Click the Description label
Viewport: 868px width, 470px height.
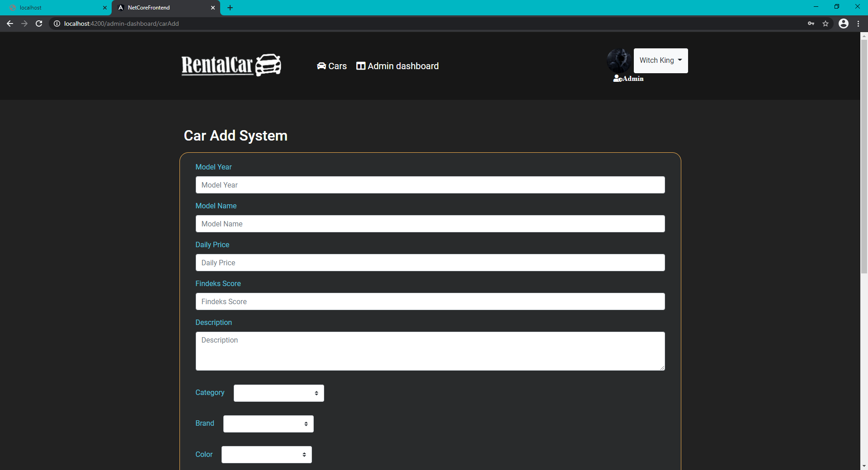[213, 323]
